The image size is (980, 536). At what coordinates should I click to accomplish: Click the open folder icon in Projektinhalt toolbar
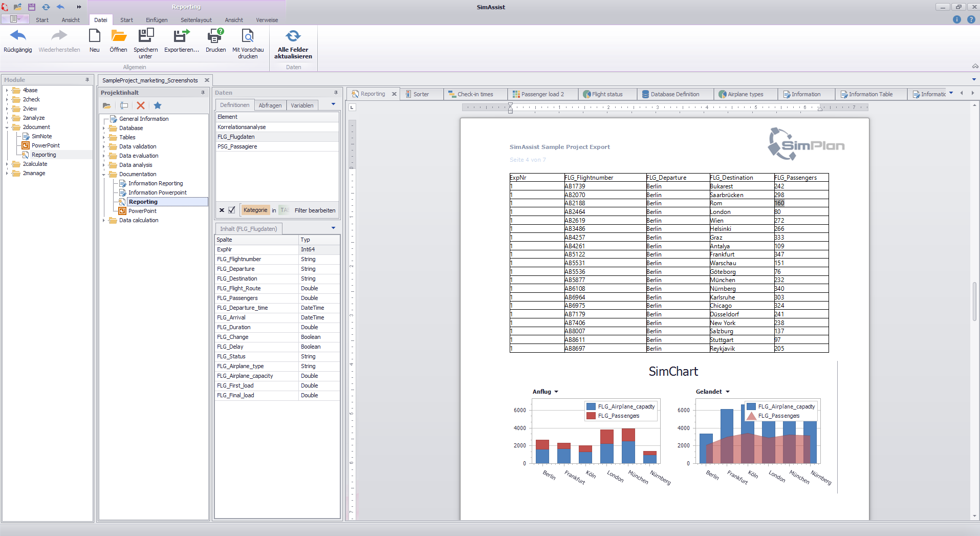tap(106, 105)
